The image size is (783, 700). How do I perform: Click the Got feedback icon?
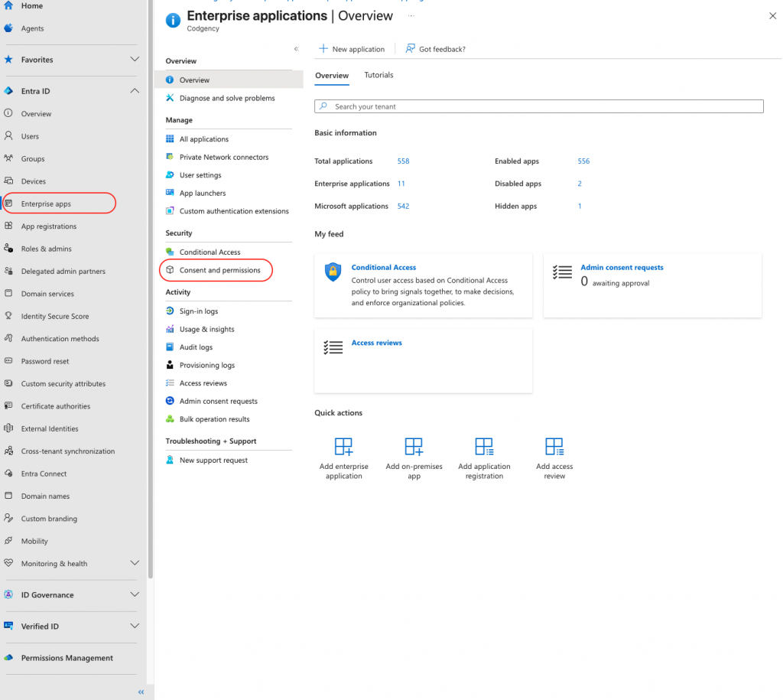(x=411, y=49)
